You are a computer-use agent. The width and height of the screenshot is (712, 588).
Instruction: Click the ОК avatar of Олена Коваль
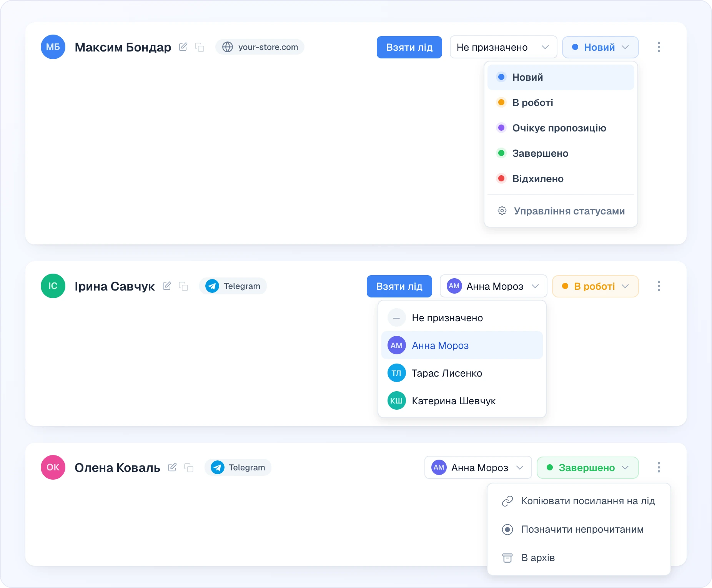[53, 467]
